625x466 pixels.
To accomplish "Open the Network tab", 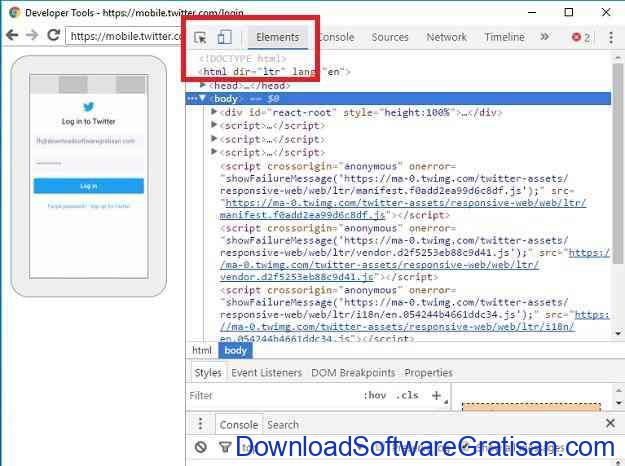I will click(446, 37).
